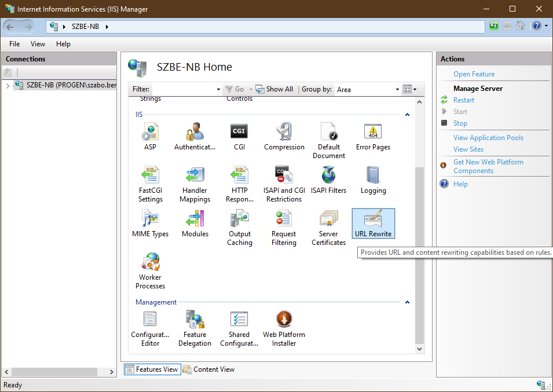Open Output Caching feature
The height and width of the screenshot is (392, 553).
tap(240, 228)
